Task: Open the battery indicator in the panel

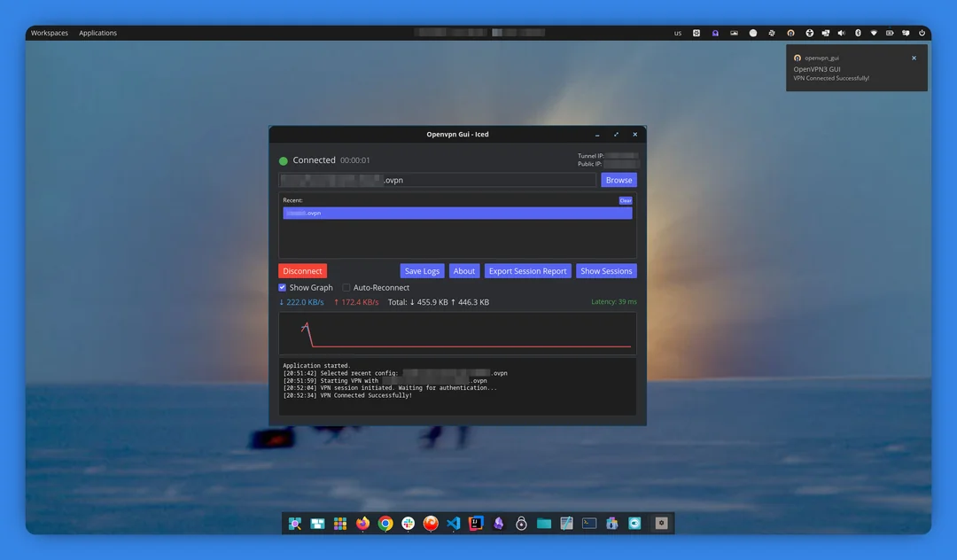Action: [890, 33]
